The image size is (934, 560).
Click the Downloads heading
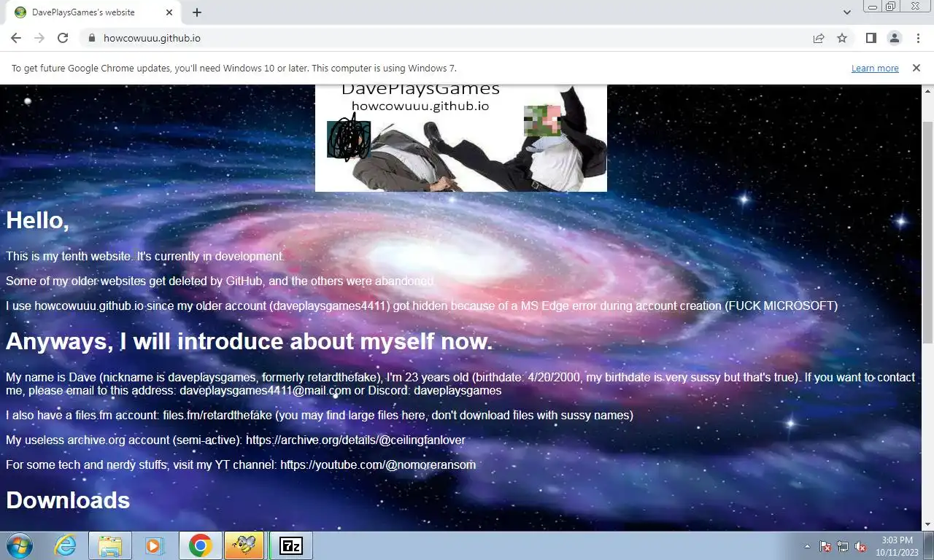[68, 500]
